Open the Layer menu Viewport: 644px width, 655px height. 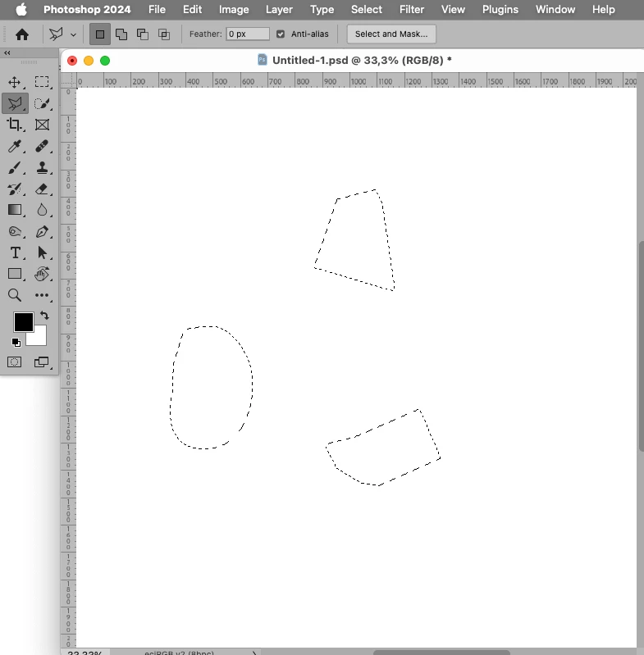(279, 9)
